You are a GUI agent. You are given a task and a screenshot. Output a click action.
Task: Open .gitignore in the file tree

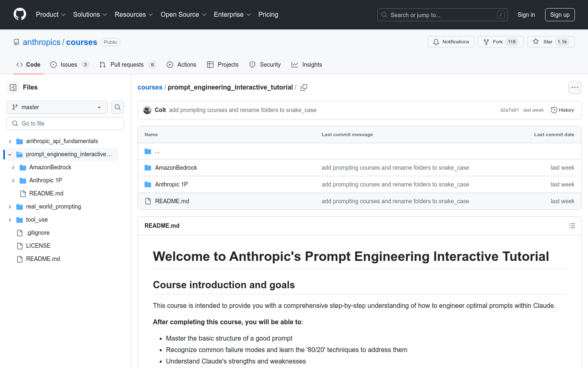(x=38, y=233)
